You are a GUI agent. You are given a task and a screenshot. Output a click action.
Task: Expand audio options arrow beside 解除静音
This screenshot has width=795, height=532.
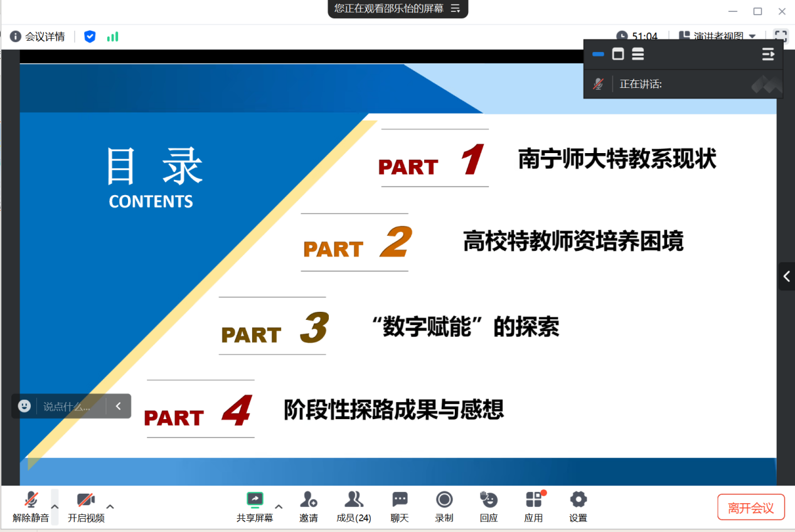click(x=55, y=506)
